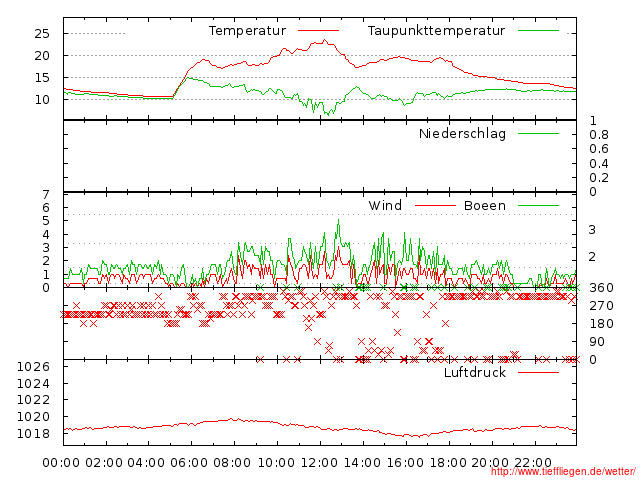Open the tieffliegen.de/wetter link
Image resolution: width=640 pixels, height=480 pixels.
[x=563, y=472]
